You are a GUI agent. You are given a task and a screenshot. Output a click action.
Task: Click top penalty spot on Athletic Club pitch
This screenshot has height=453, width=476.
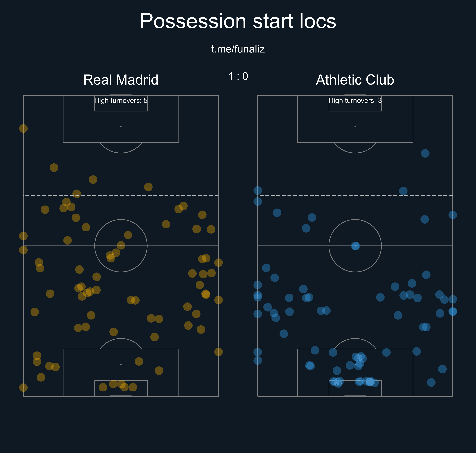tap(355, 127)
